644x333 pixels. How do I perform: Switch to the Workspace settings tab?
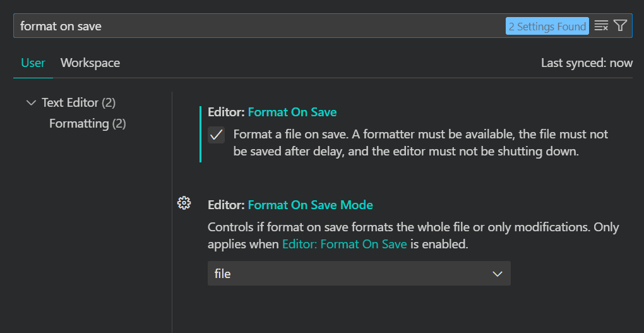90,63
